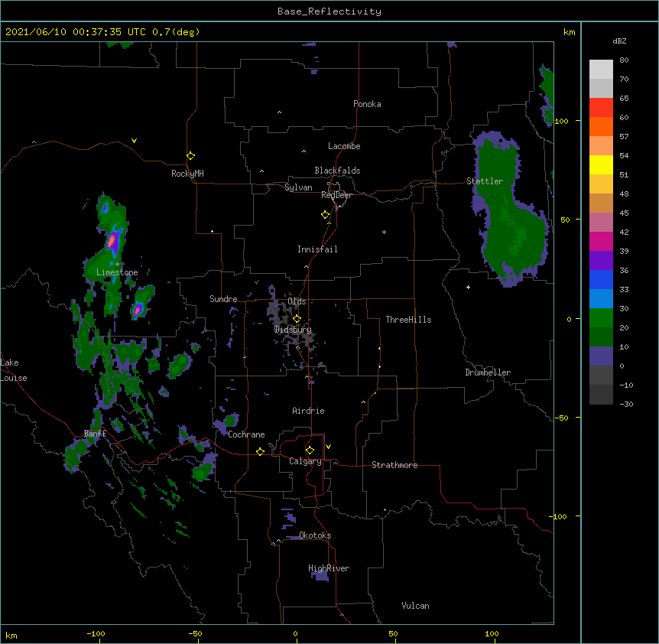Click the RockyMH label

click(x=187, y=173)
